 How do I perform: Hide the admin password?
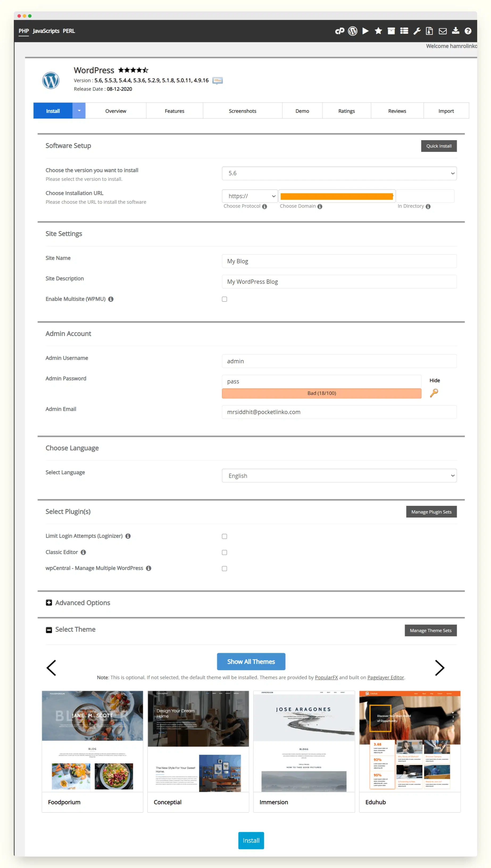pos(434,380)
